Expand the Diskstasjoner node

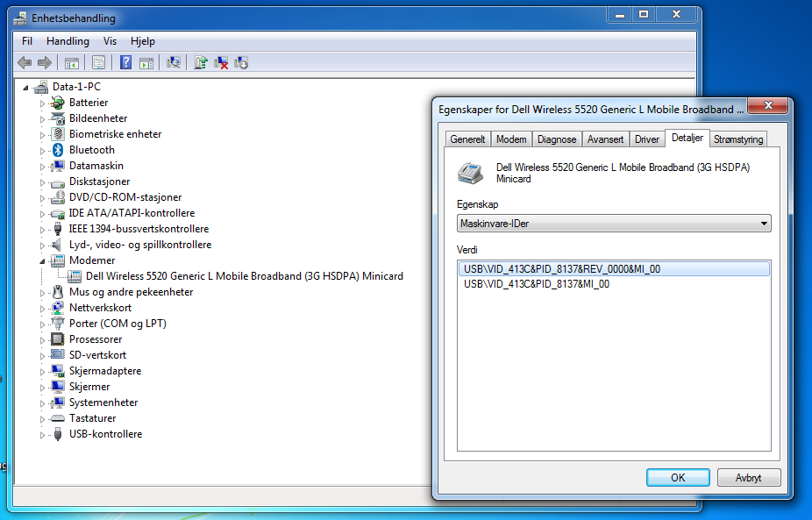tap(42, 182)
